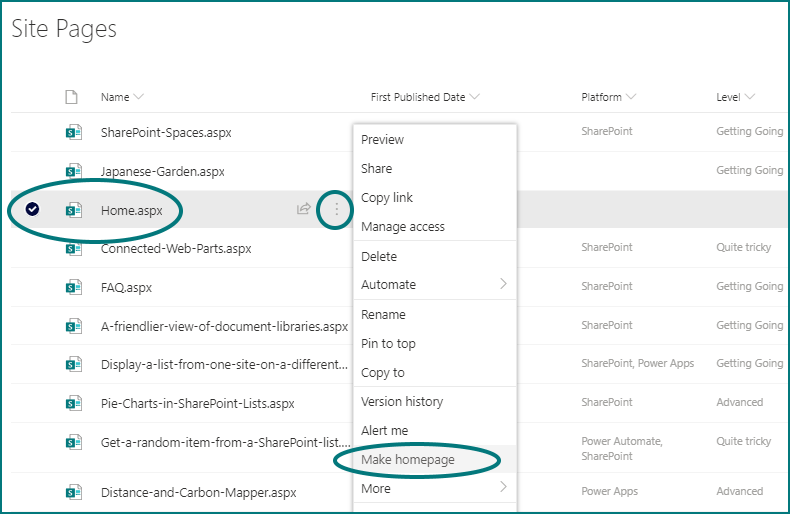The height and width of the screenshot is (514, 790).
Task: Click the file type column header icon
Action: [71, 97]
